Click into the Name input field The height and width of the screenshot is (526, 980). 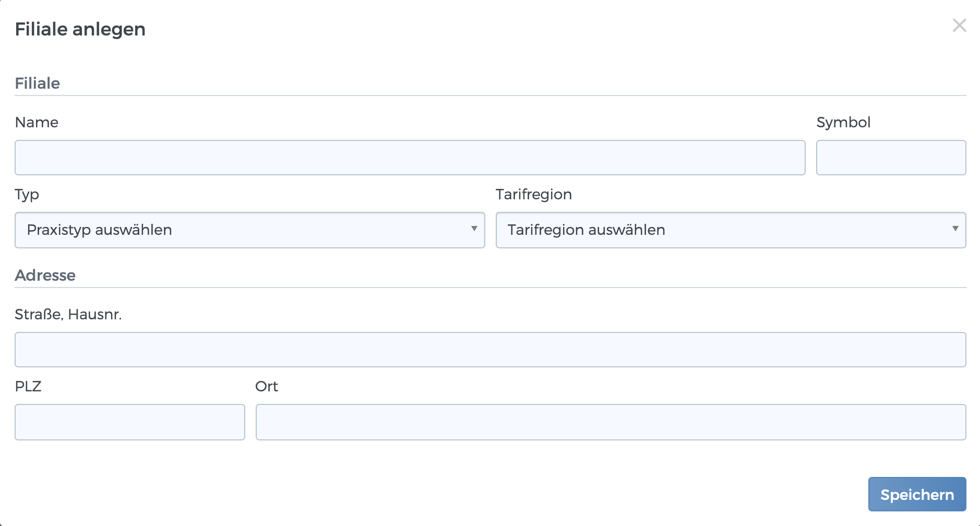410,158
